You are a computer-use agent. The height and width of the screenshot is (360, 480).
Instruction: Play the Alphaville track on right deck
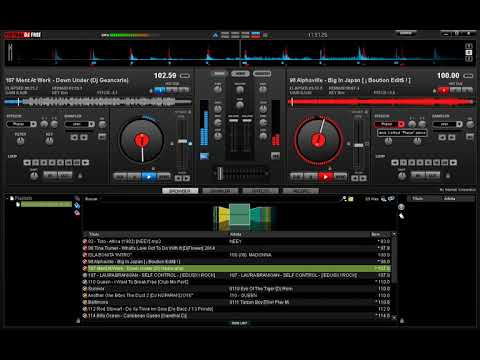point(326,177)
